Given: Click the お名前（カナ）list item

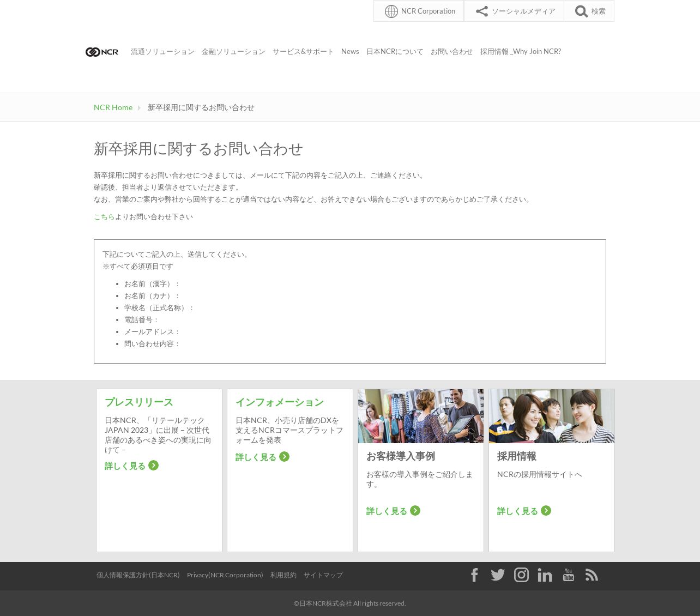Looking at the screenshot, I should [x=152, y=296].
